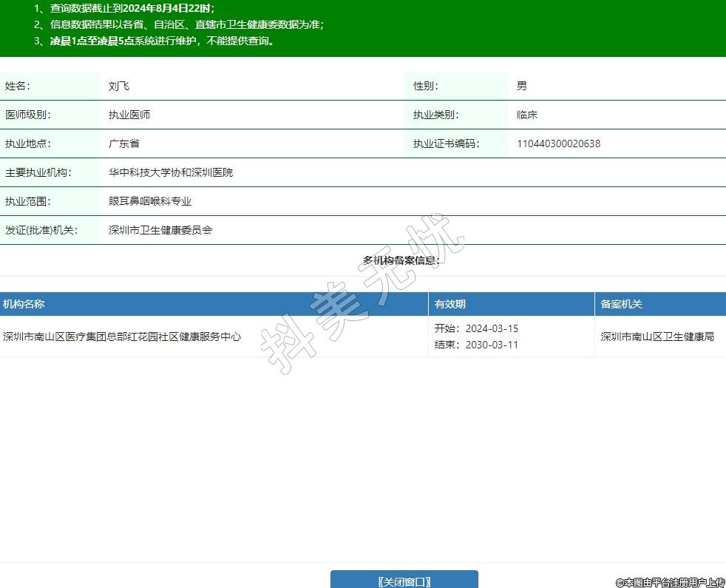
Task: Click the 广东省 practice location value
Action: click(x=124, y=143)
